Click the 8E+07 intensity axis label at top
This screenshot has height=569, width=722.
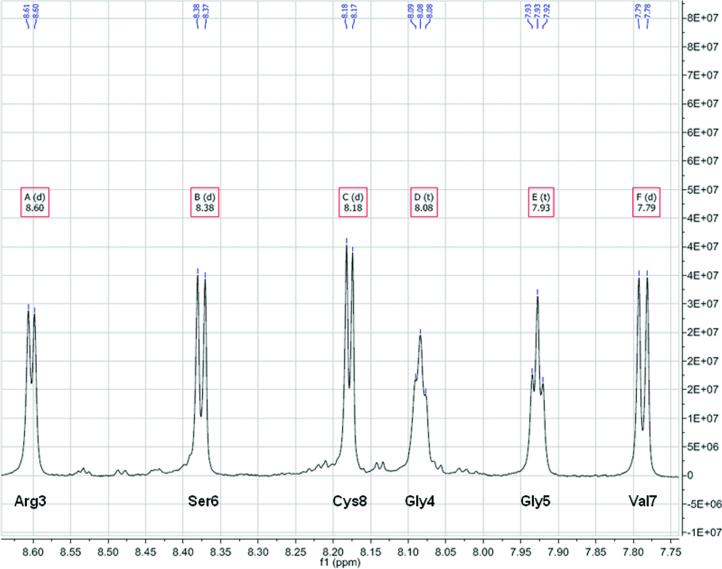click(700, 17)
